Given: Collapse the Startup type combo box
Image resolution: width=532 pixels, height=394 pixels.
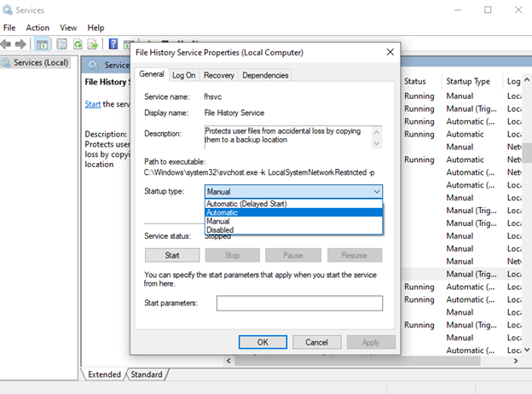Looking at the screenshot, I should pos(377,191).
